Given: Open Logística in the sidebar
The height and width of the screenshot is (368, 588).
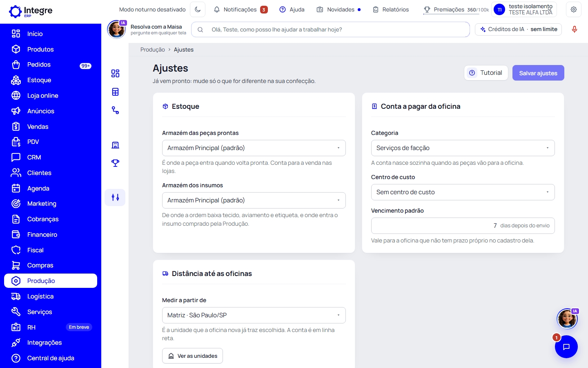Looking at the screenshot, I should (x=51, y=296).
